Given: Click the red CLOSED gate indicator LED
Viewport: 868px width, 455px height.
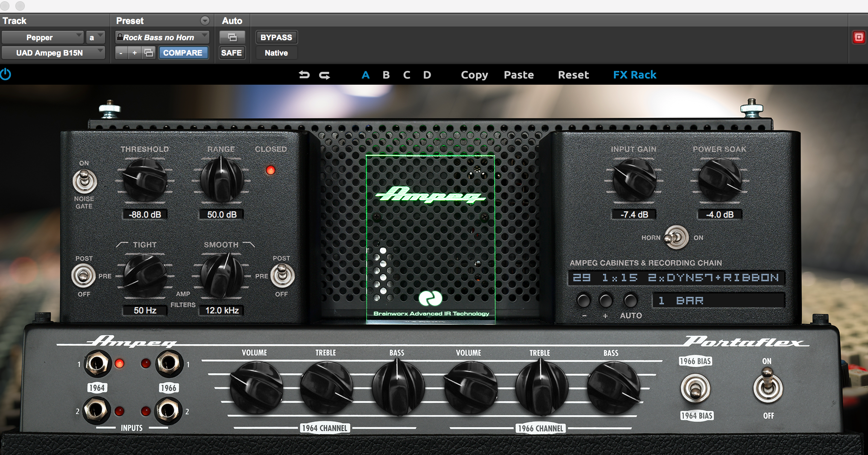Looking at the screenshot, I should (270, 170).
